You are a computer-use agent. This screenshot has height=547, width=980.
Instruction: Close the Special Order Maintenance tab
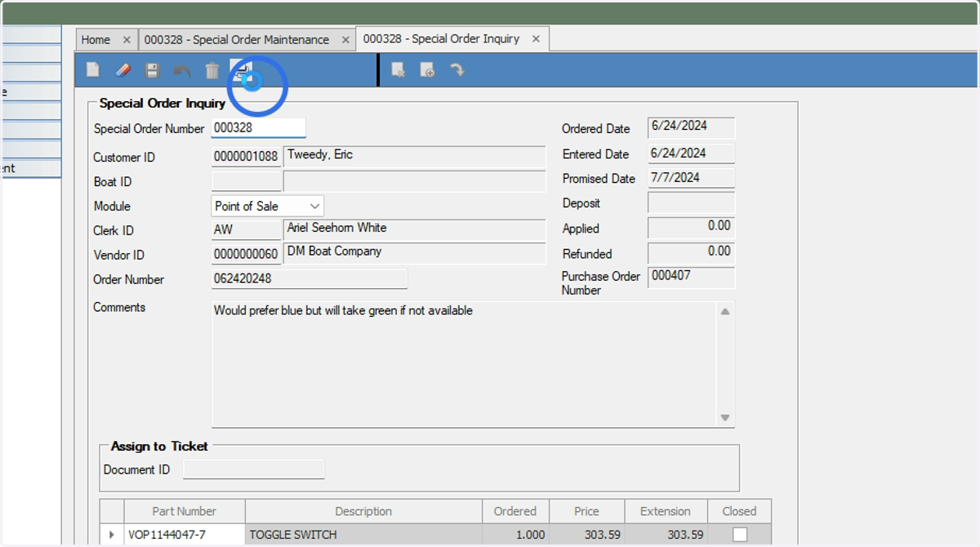click(x=345, y=39)
